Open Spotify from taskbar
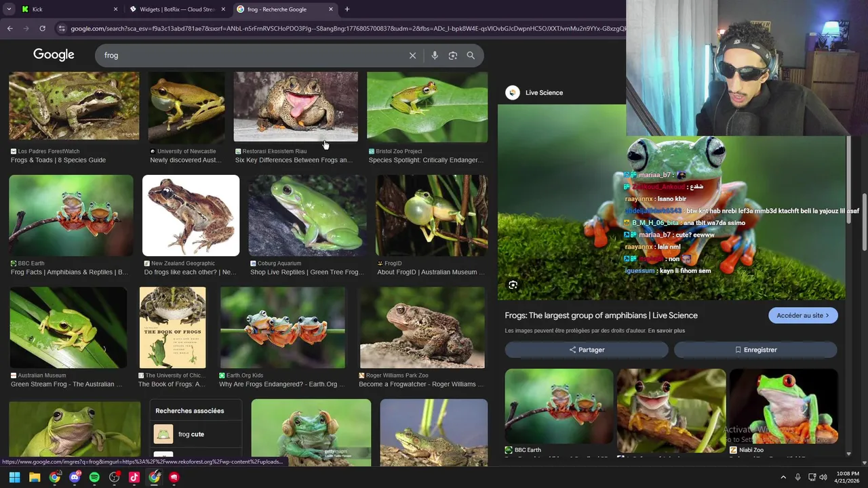This screenshot has height=488, width=868. click(x=94, y=477)
